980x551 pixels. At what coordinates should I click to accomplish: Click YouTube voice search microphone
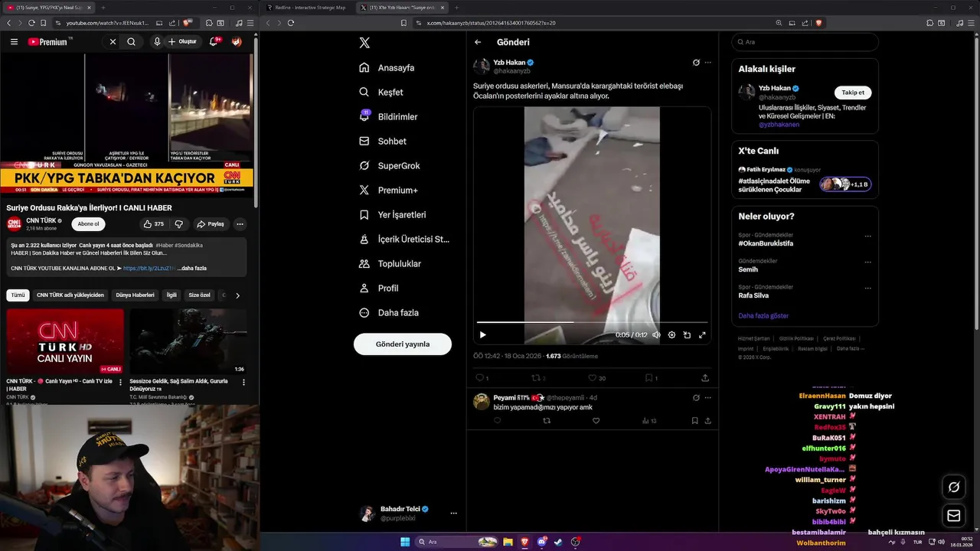click(x=157, y=42)
